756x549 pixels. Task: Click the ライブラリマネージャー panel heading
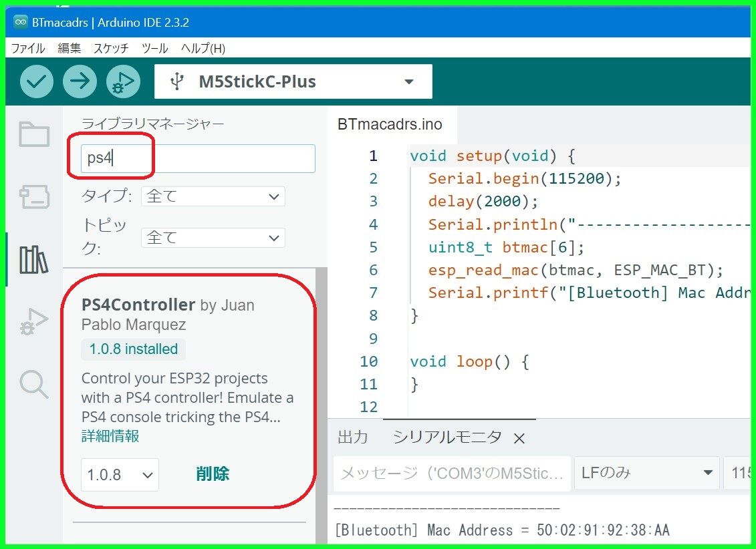tap(153, 124)
